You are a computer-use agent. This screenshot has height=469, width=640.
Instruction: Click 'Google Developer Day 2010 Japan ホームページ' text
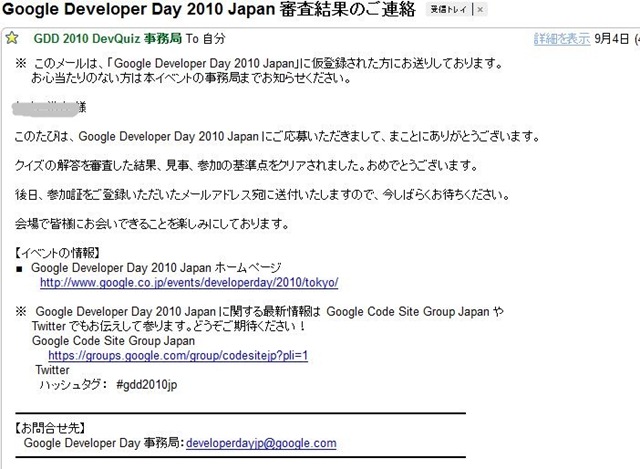(158, 268)
